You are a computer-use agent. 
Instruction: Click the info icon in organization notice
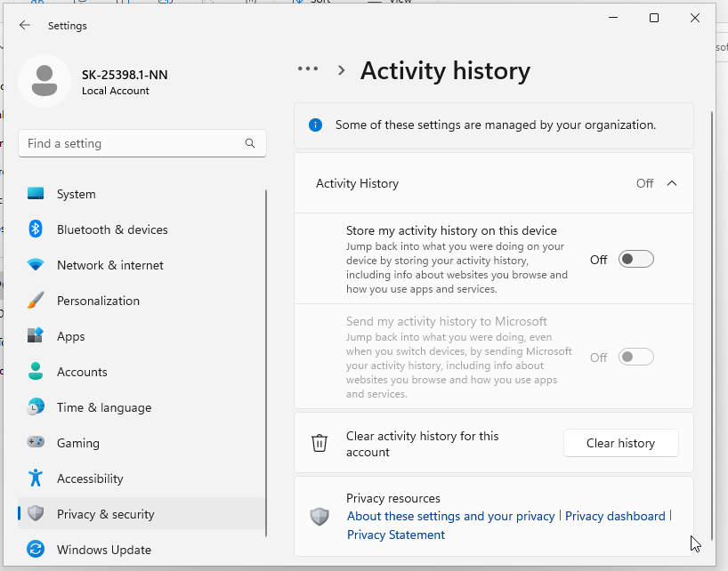[x=316, y=125]
